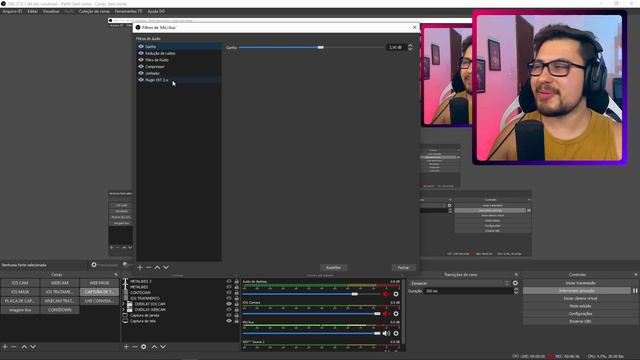Expand the OVERLAY WEBCAM group
Image resolution: width=640 pixels, height=360 pixels.
point(124,310)
